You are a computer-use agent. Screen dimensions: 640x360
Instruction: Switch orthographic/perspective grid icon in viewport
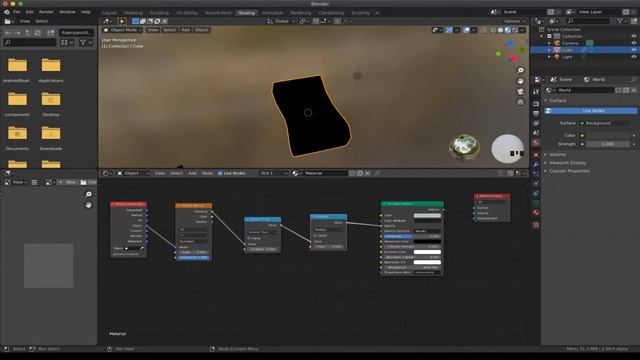tap(520, 102)
